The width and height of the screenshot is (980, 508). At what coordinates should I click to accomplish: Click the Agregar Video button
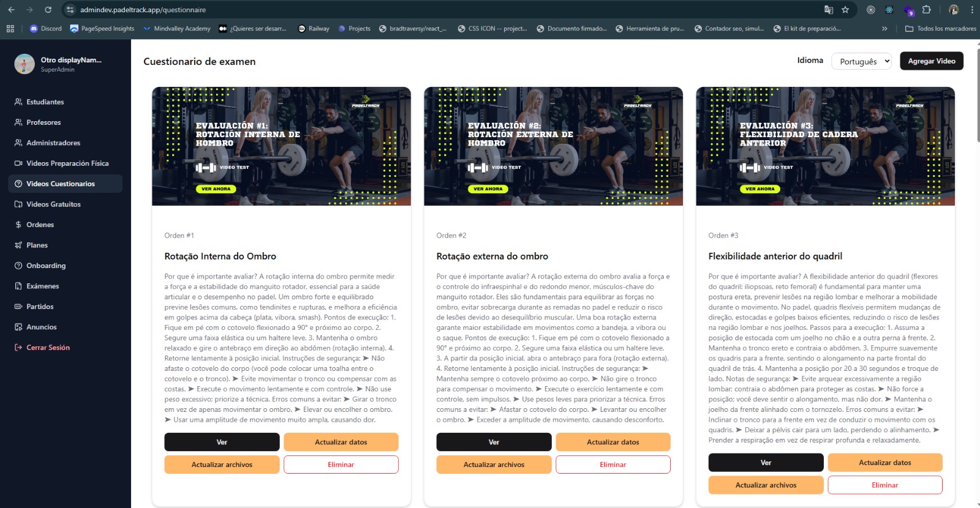tap(931, 61)
